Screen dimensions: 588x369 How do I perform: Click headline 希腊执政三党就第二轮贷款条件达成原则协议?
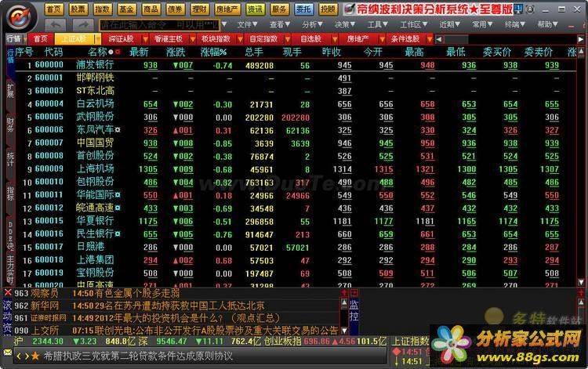138,356
